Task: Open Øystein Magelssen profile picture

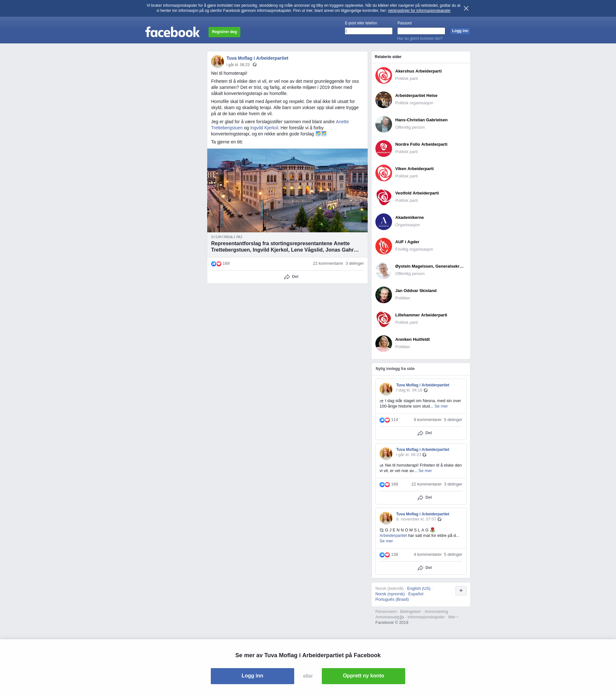Action: tap(383, 271)
